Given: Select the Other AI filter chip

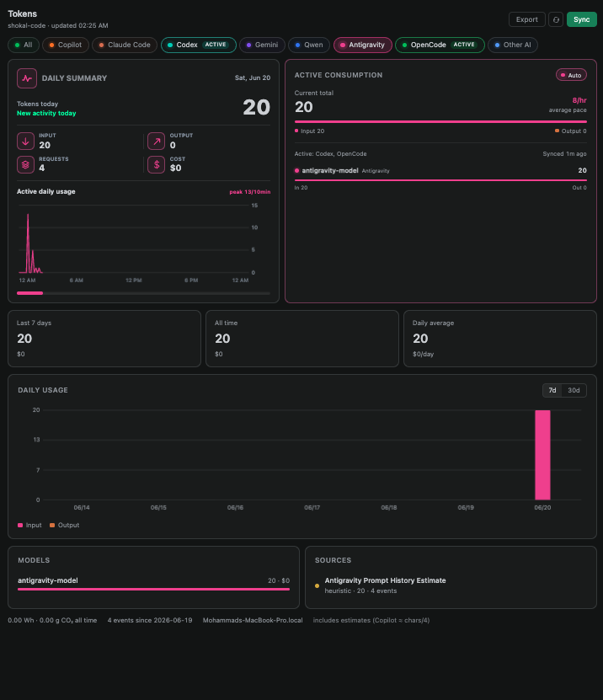Looking at the screenshot, I should click(x=513, y=45).
